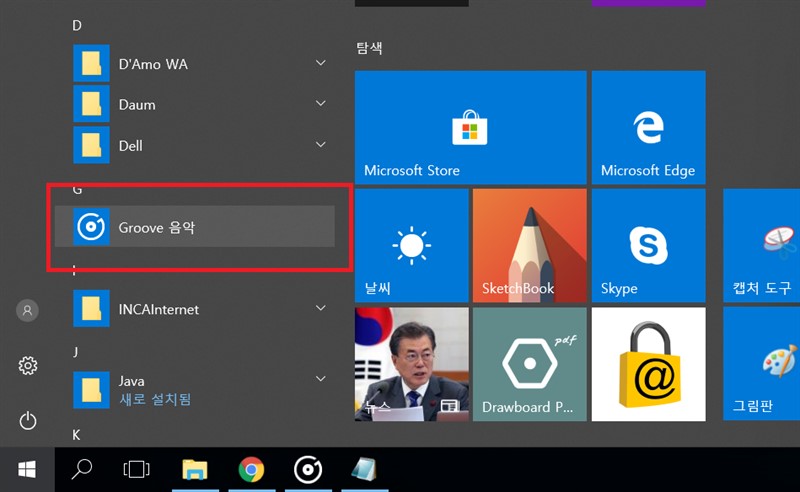Viewport: 800px width, 492px height.
Task: Click the letter K group header
Action: [x=77, y=435]
